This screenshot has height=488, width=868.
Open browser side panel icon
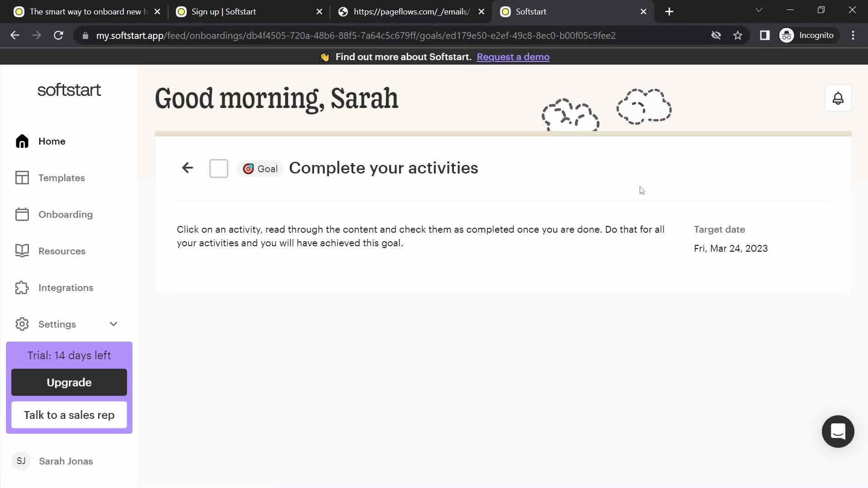pos(764,35)
